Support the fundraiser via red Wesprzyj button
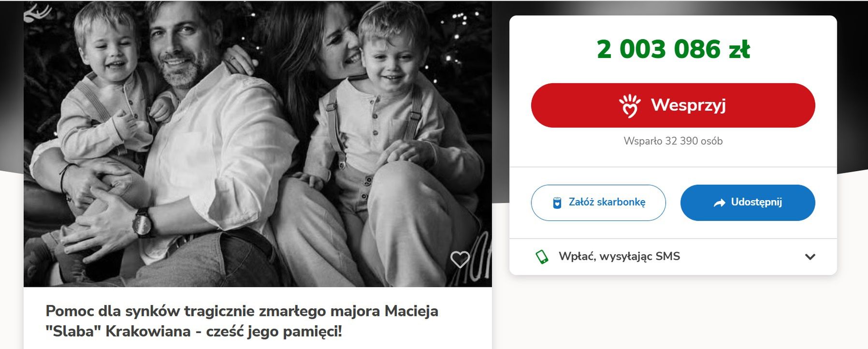868x349 pixels. pos(673,105)
